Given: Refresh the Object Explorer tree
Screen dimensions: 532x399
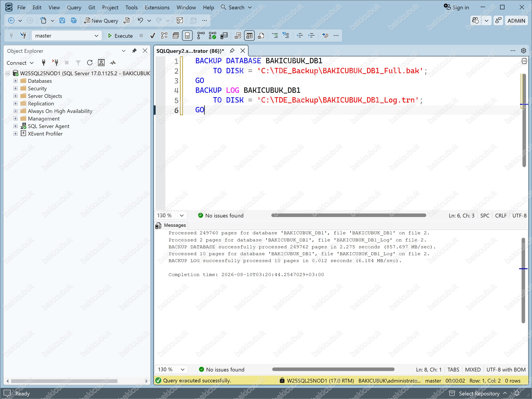Looking at the screenshot, I should (90, 63).
